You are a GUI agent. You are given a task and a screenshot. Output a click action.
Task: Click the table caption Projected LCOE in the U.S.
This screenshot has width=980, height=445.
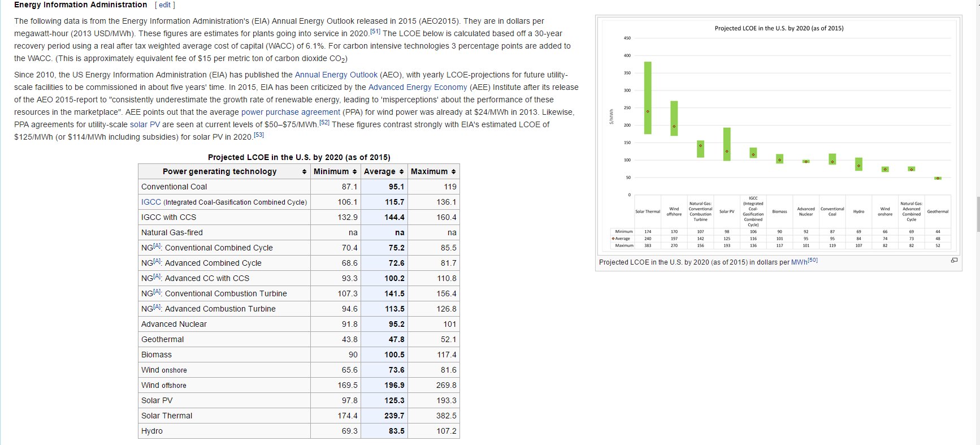(x=299, y=157)
